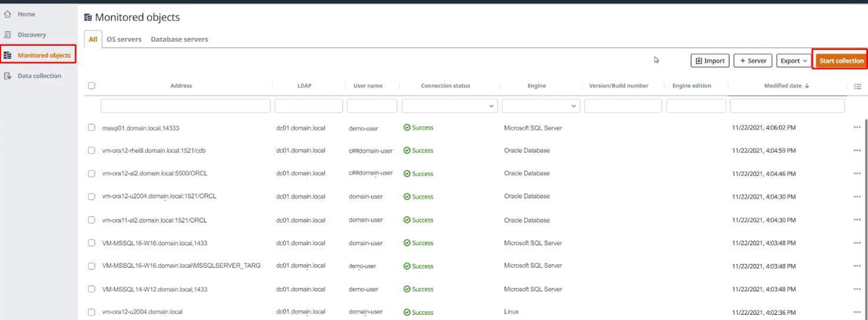Switch to the Database servers tab
868x320 pixels.
click(179, 39)
